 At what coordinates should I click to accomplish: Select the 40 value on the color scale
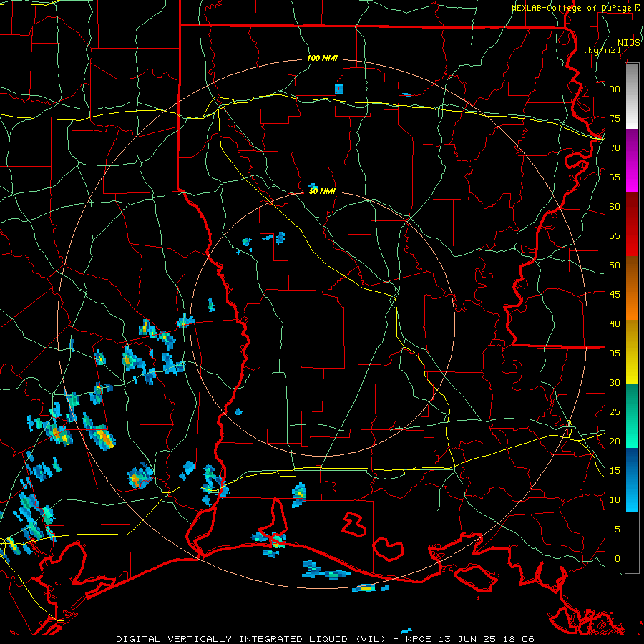click(615, 324)
